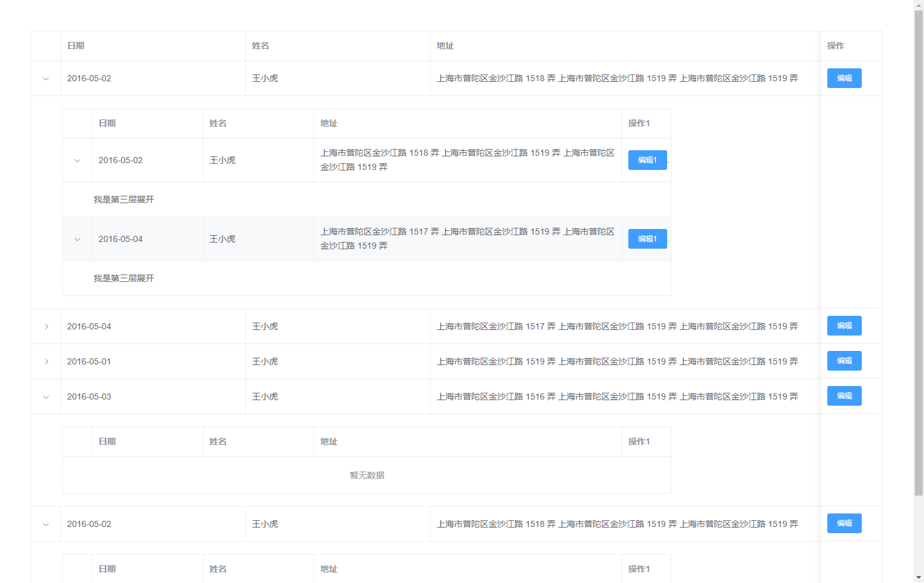The width and height of the screenshot is (924, 583).
Task: Collapse the bottom 2016-05-02 expanded row
Action: coord(45,524)
